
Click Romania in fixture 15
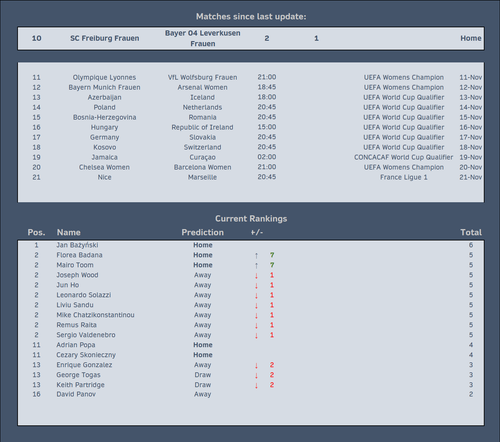point(203,117)
